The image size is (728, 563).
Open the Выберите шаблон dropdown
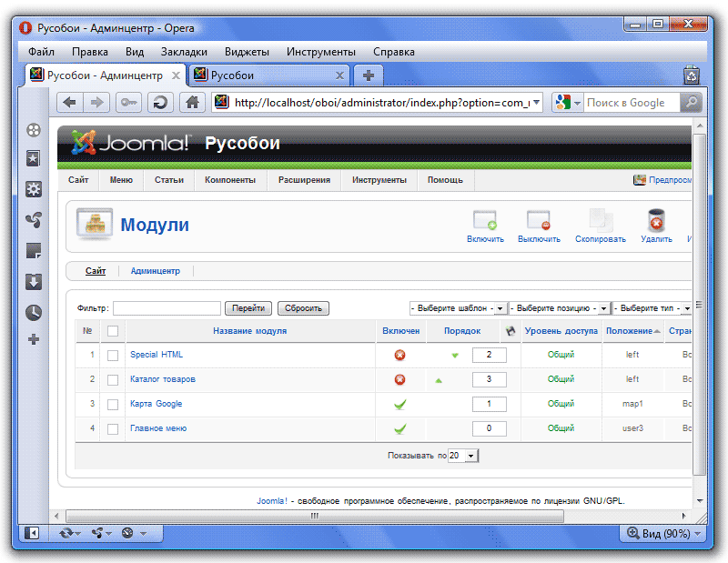[459, 308]
